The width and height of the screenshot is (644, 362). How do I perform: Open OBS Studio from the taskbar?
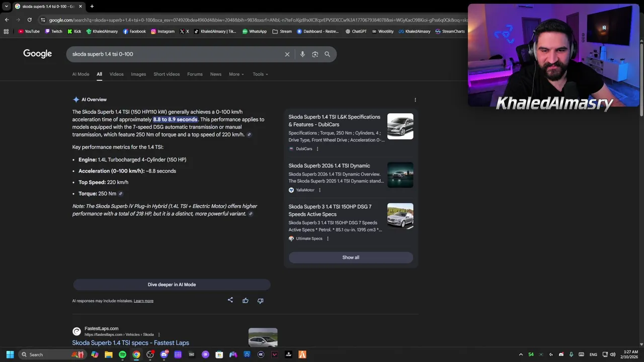pyautogui.click(x=150, y=354)
